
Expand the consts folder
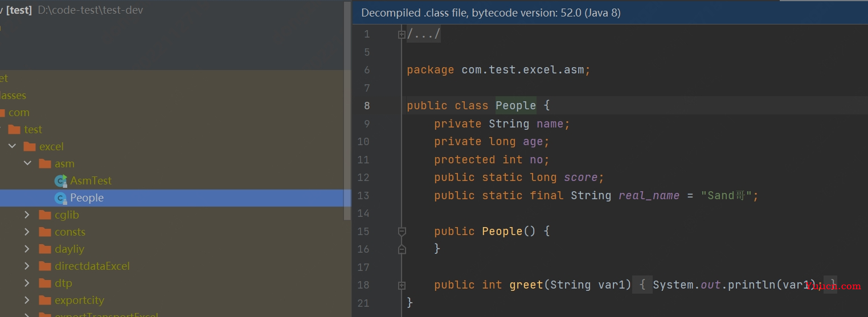tap(27, 232)
